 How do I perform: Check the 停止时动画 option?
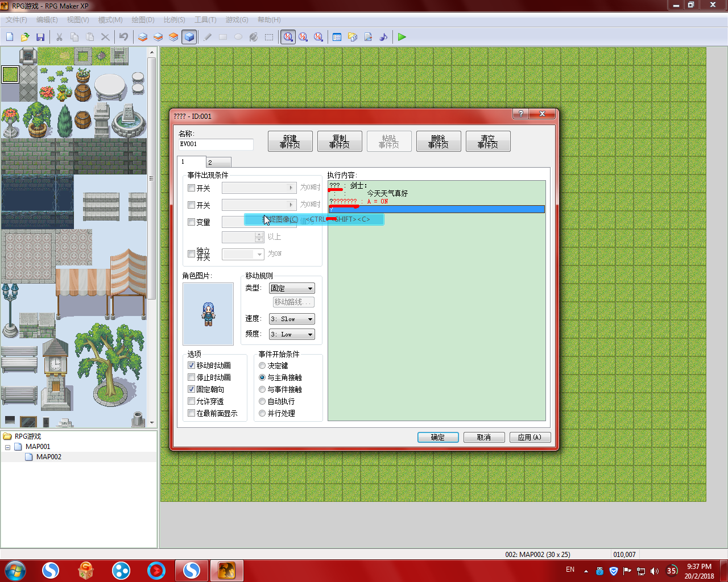(192, 377)
